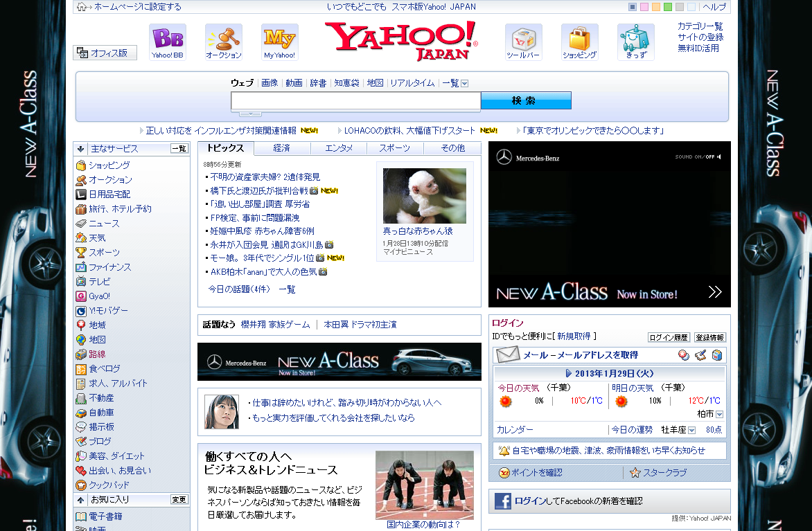Click the オフィス版 button
This screenshot has width=812, height=531.
click(105, 53)
